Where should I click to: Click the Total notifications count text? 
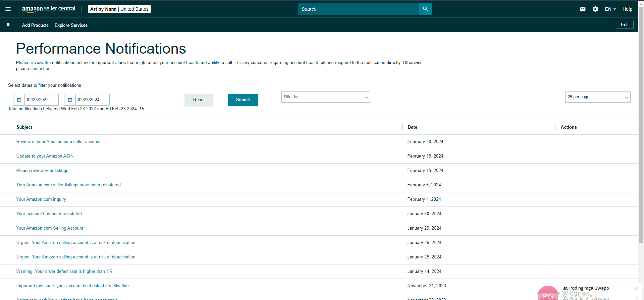(76, 109)
